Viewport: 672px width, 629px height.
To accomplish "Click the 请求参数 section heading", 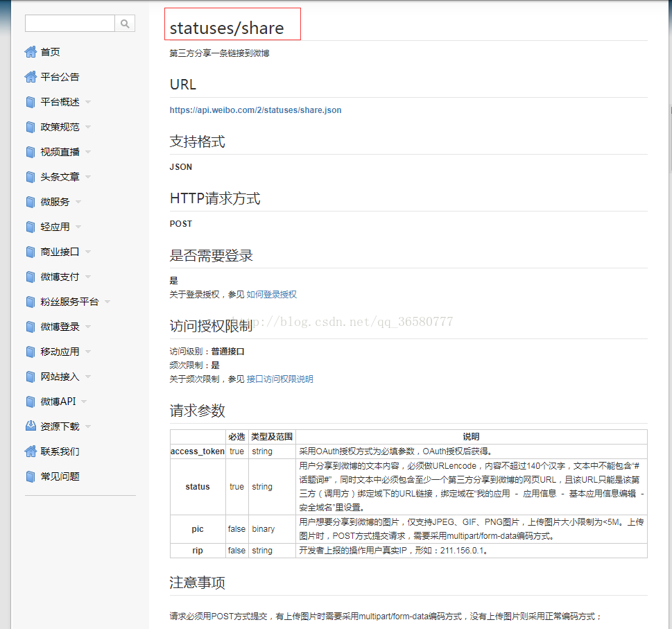I will (197, 411).
